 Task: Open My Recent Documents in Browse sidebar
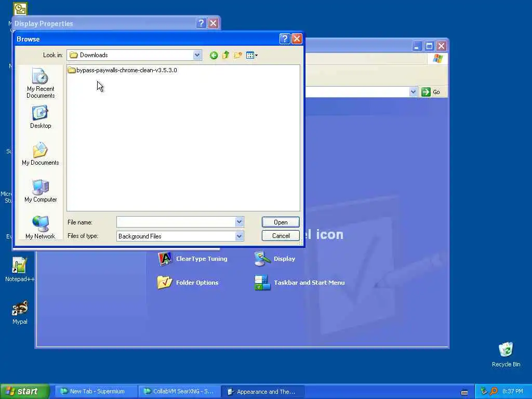tap(41, 84)
